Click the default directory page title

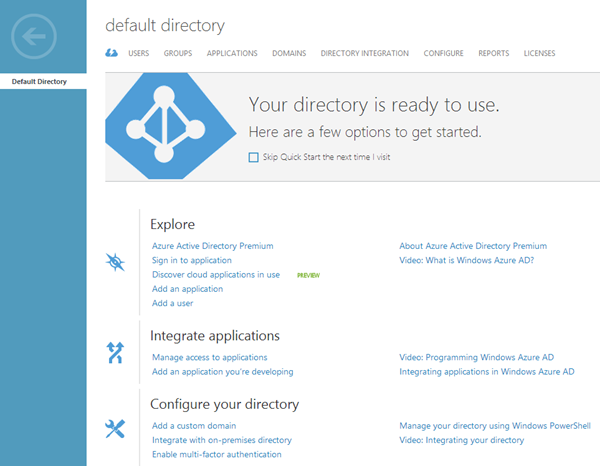tap(165, 26)
